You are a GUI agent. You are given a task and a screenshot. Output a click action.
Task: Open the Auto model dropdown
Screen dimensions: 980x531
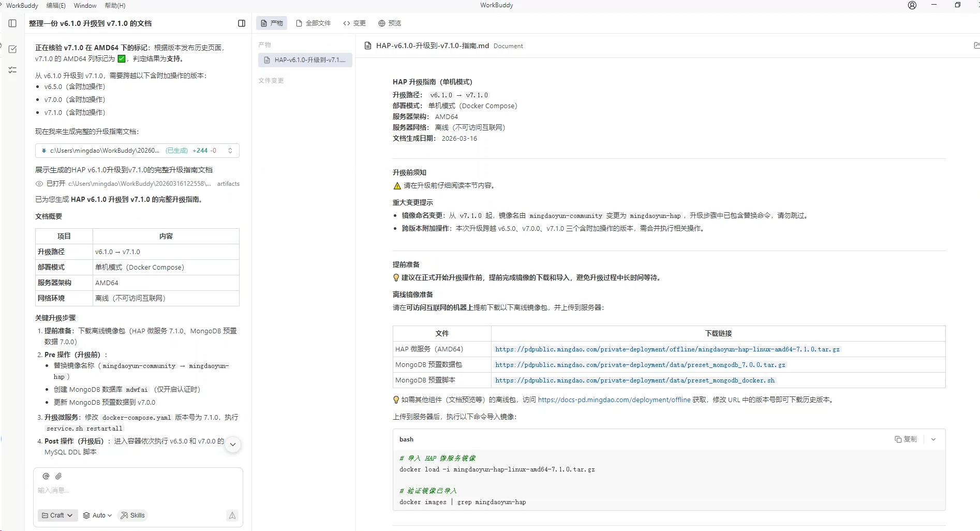click(98, 515)
